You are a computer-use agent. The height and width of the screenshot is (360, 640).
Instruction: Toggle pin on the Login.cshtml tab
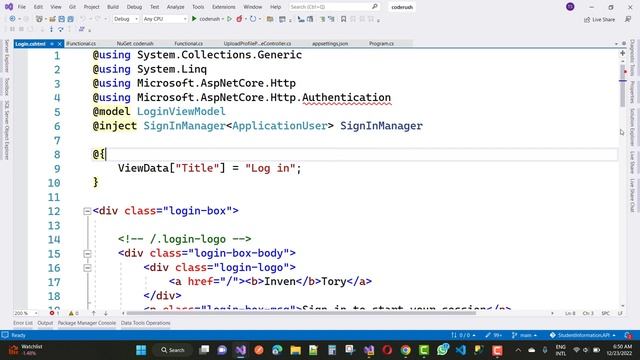(x=52, y=44)
